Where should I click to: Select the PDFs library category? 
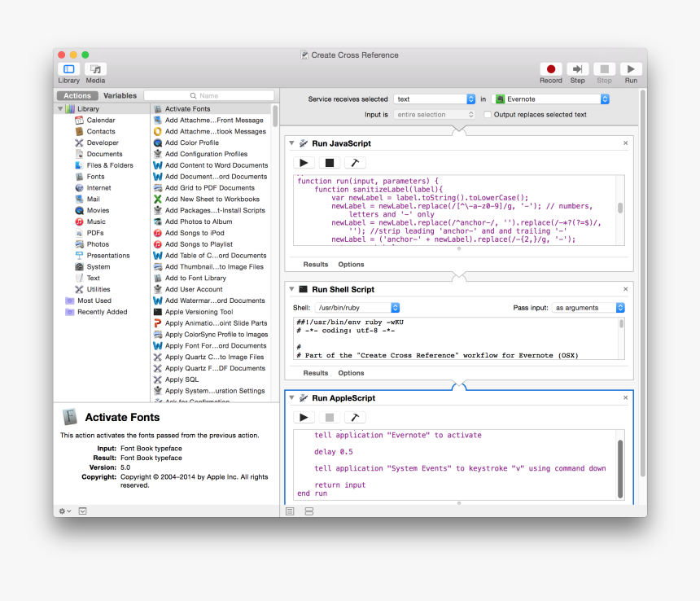95,233
